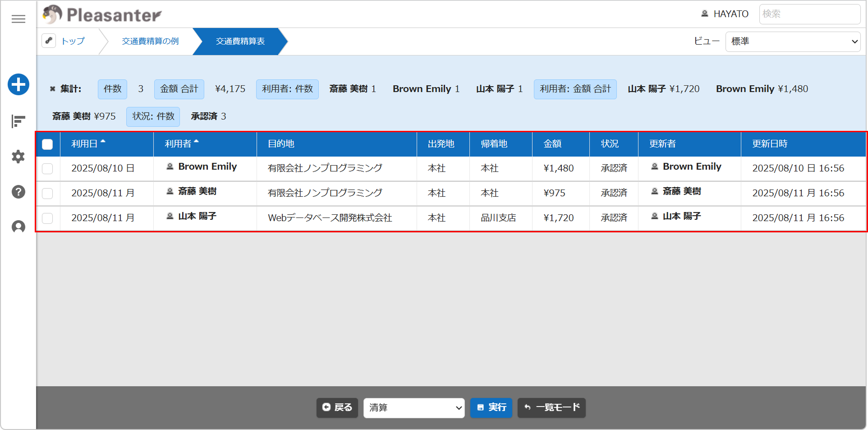Image resolution: width=868 pixels, height=430 pixels.
Task: Open the settings gear in sidebar
Action: [18, 157]
